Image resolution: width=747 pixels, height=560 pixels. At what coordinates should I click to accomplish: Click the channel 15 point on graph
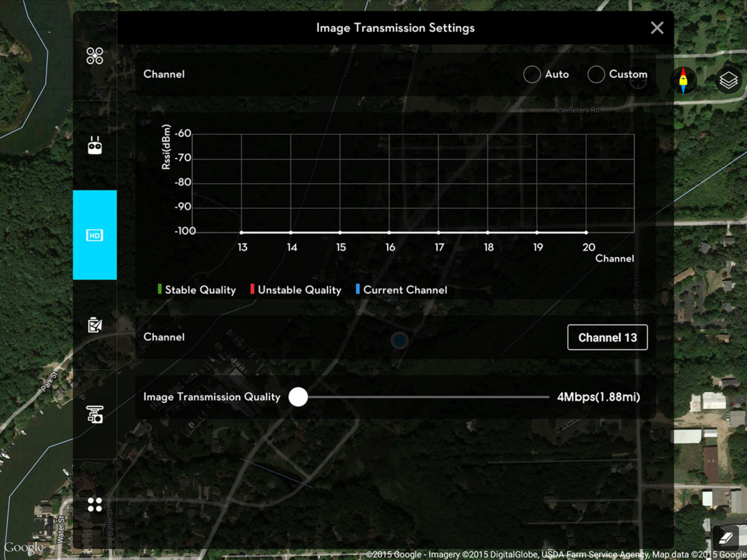pos(340,233)
